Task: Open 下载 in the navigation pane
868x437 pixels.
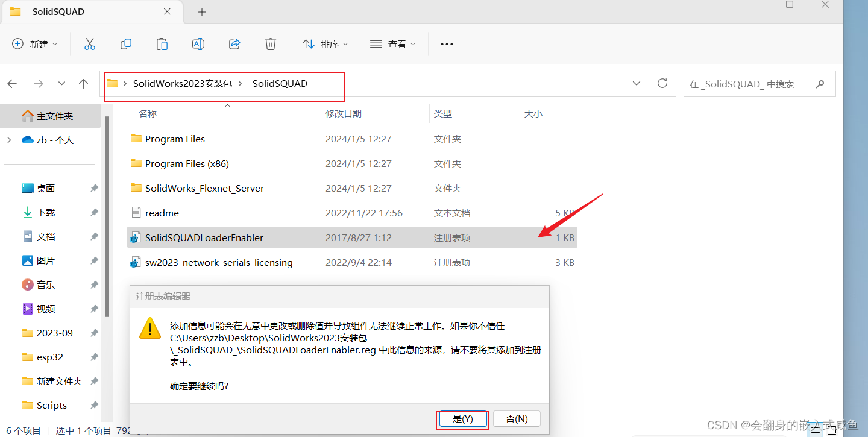Action: [46, 212]
